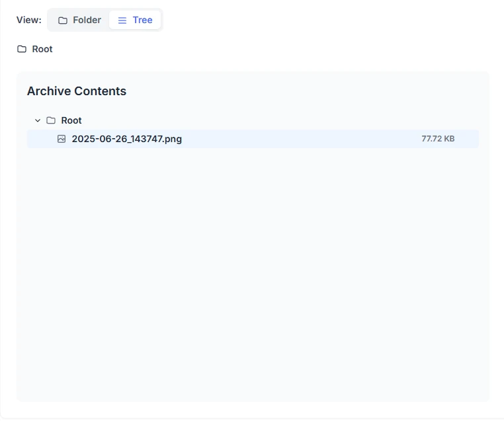Select the Root label in archive tree

71,120
